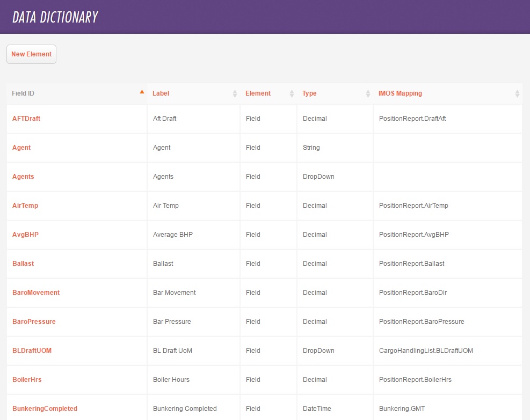
Task: Open the Agents dropdown field entry
Action: pyautogui.click(x=23, y=176)
